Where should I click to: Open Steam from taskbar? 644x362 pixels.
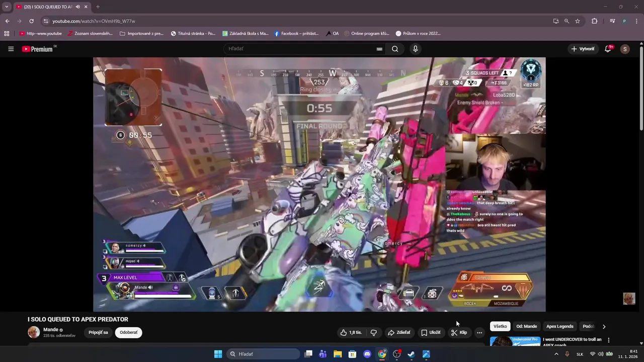click(411, 354)
